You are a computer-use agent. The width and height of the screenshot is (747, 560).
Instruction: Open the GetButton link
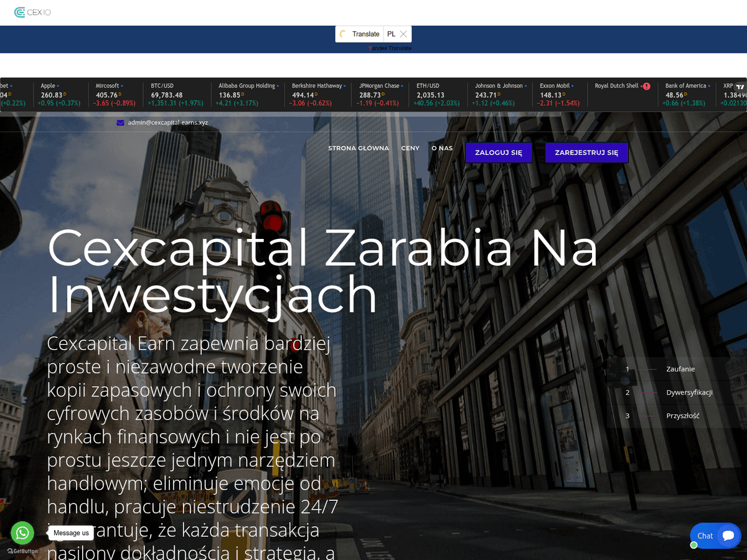point(22,551)
